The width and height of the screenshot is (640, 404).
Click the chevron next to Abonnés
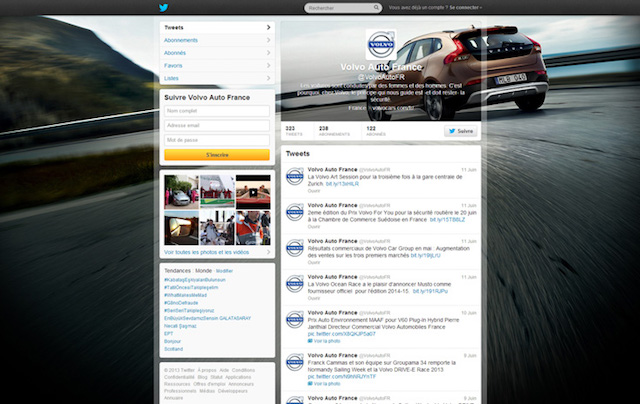click(269, 53)
